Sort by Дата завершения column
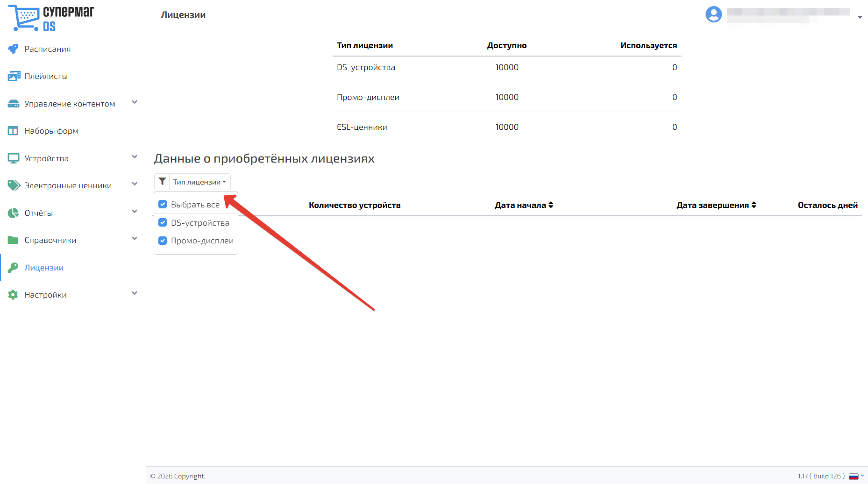 point(716,205)
